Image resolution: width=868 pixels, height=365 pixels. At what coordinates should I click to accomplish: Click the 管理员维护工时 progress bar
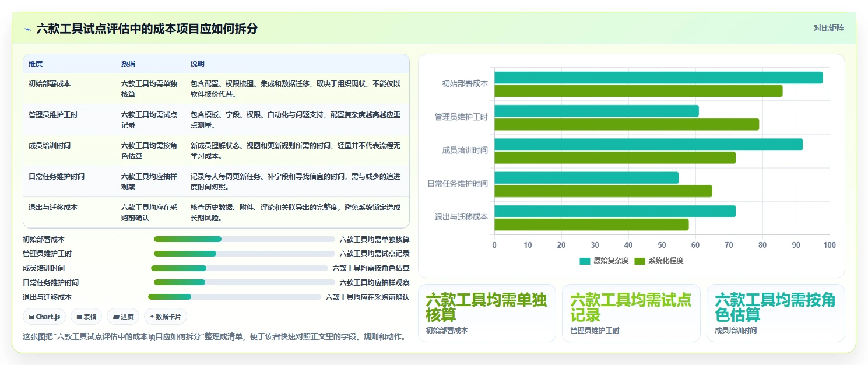point(244,254)
